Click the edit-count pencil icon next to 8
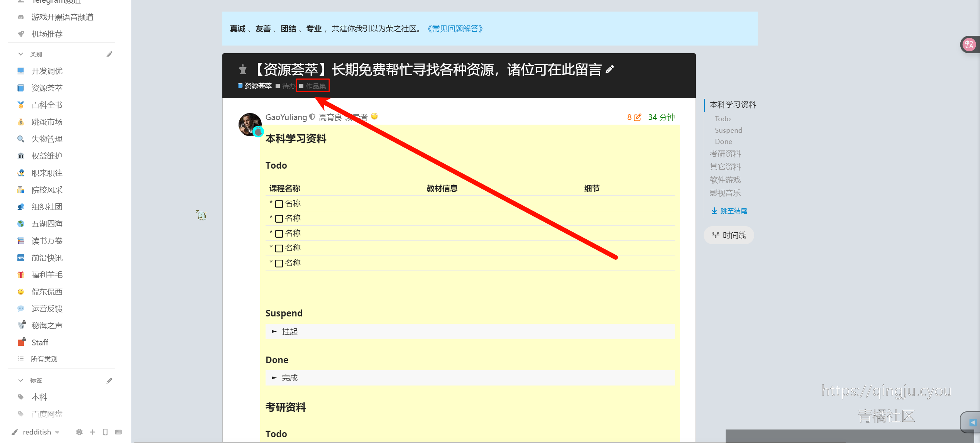The width and height of the screenshot is (980, 443). pyautogui.click(x=638, y=117)
